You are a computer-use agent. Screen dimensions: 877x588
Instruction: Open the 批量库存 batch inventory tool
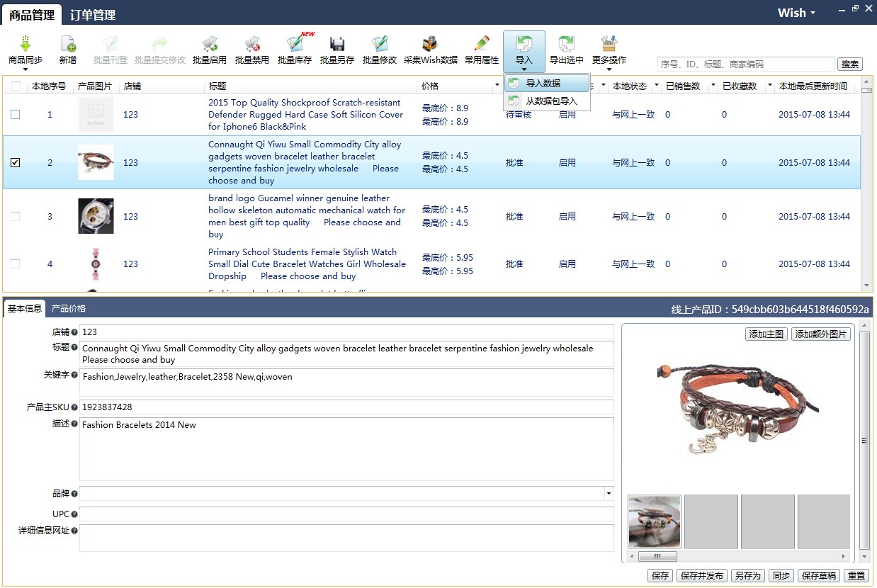tap(295, 49)
